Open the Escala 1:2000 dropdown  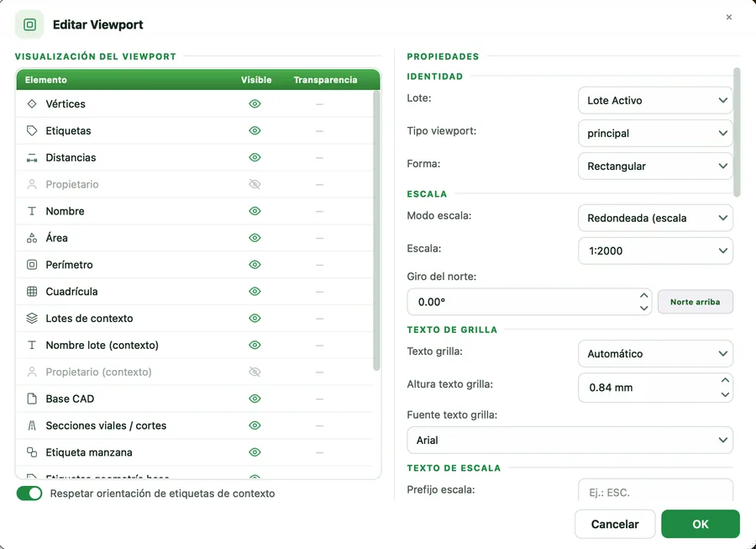click(655, 251)
